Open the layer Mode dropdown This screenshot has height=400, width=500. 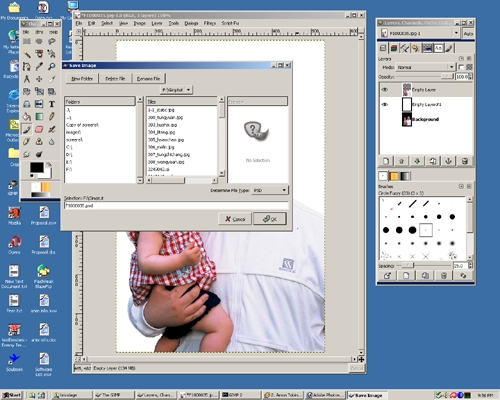click(425, 67)
